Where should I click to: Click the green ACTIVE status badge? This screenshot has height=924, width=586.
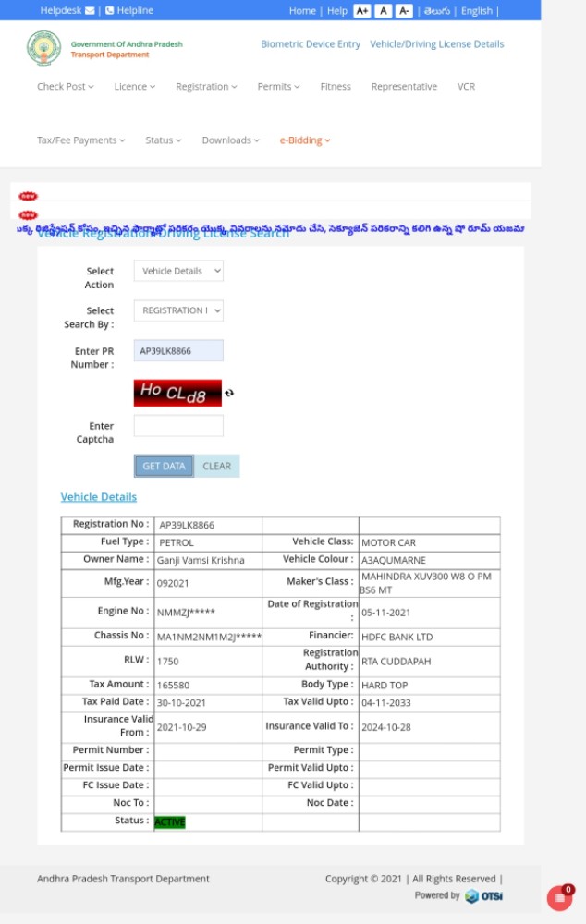[170, 822]
